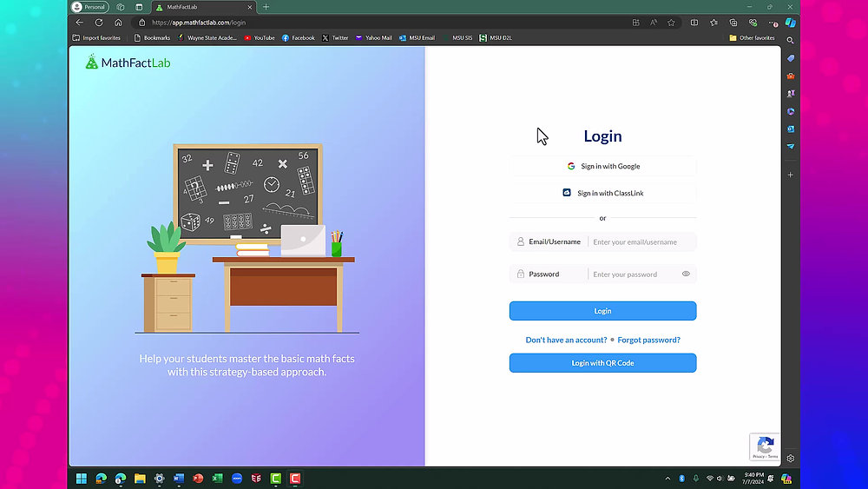
Task: Toggle password visibility eye icon
Action: [686, 274]
